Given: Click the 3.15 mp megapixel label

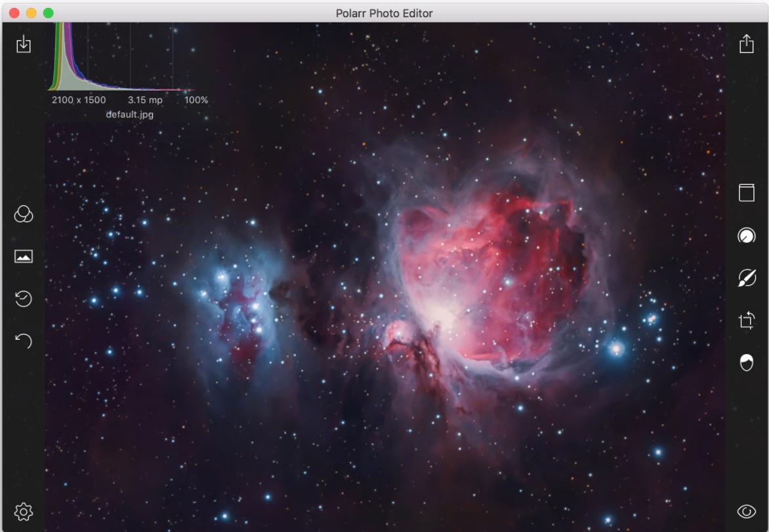Looking at the screenshot, I should point(144,100).
